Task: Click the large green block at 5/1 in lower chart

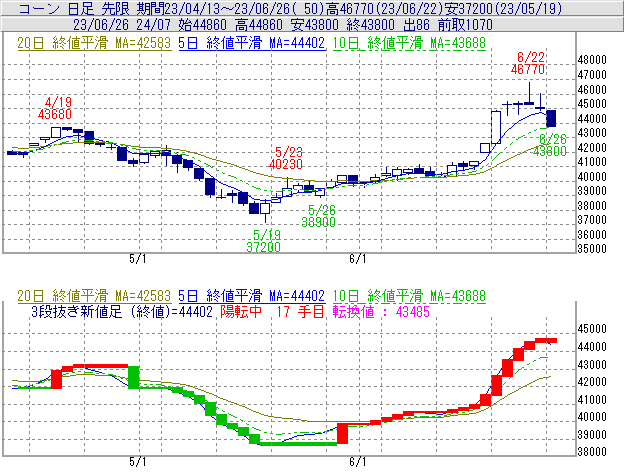Action: tap(134, 377)
